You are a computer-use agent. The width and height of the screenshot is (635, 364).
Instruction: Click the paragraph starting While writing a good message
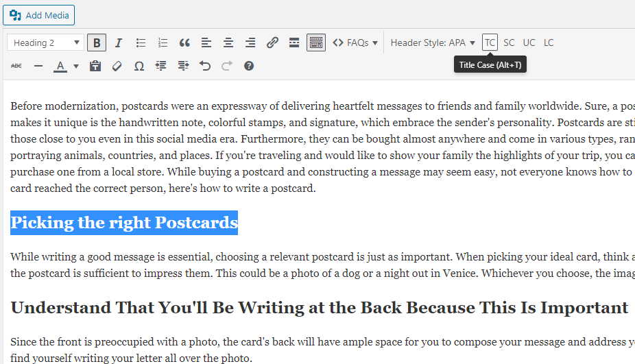(x=323, y=265)
